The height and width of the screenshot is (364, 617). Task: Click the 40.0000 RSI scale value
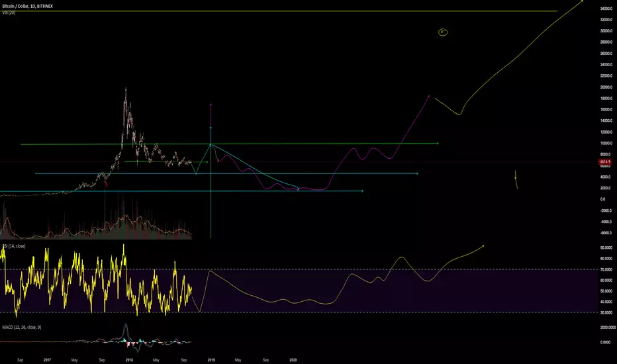point(606,302)
